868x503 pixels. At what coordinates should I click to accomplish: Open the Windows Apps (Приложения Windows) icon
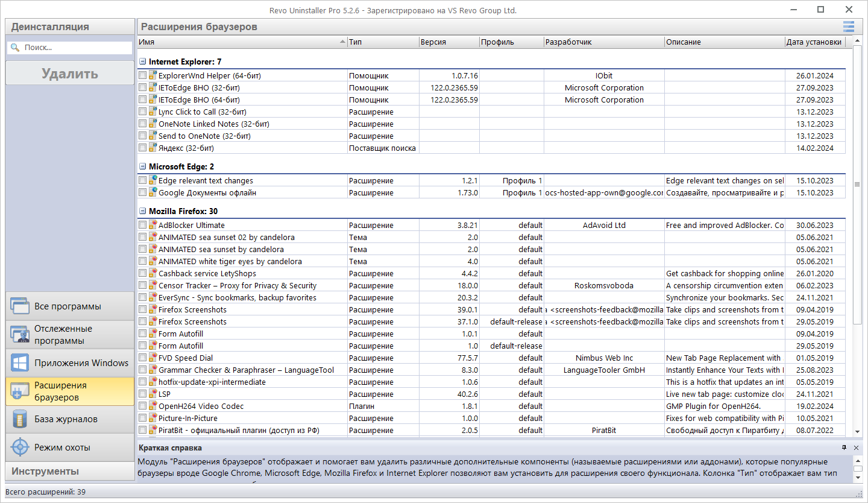click(x=20, y=362)
